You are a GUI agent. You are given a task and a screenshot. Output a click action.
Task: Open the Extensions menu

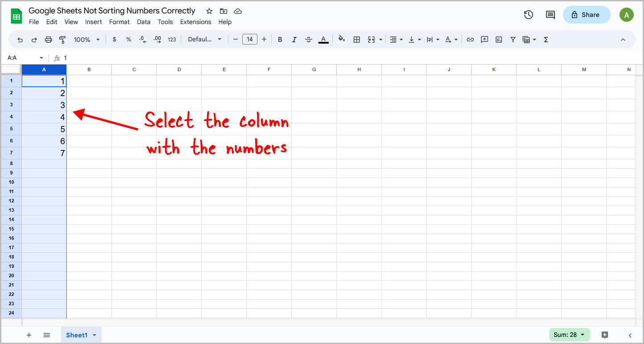196,22
